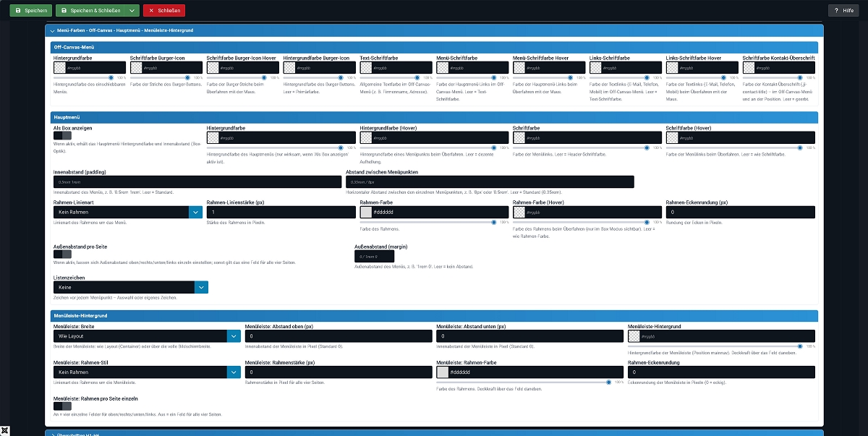Click Hauptmenü Schriftfarbe (Hover) opacity slider handle
This screenshot has width=868, height=436.
[800, 147]
